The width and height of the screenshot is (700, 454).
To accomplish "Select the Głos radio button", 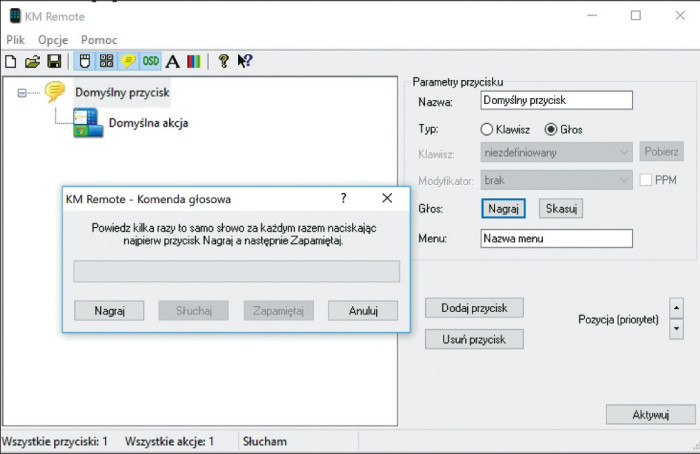I will 551,129.
